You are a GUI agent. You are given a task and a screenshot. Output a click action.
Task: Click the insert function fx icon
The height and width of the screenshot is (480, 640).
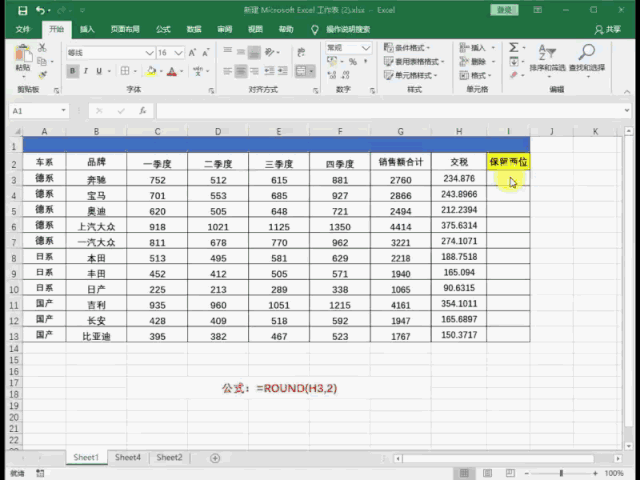142,111
